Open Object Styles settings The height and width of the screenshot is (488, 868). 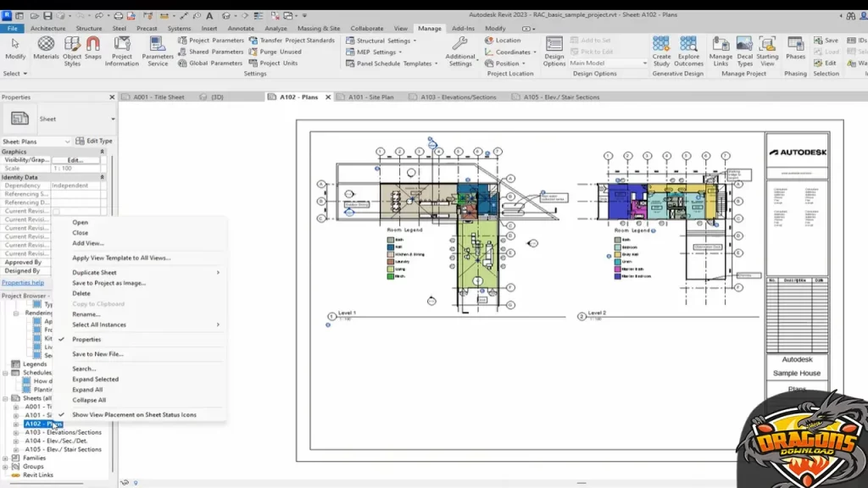(x=72, y=51)
